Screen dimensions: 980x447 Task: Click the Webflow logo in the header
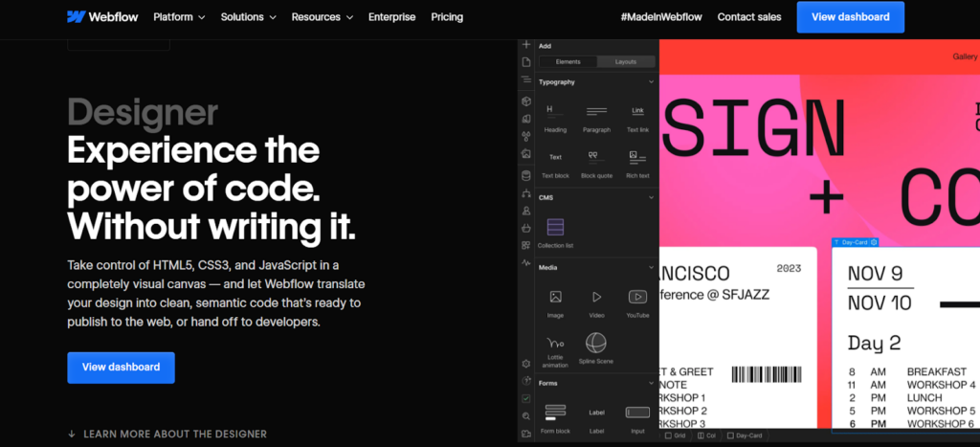tap(102, 17)
